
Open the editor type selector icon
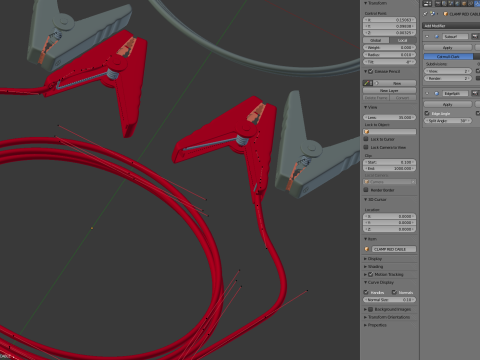coord(427,4)
